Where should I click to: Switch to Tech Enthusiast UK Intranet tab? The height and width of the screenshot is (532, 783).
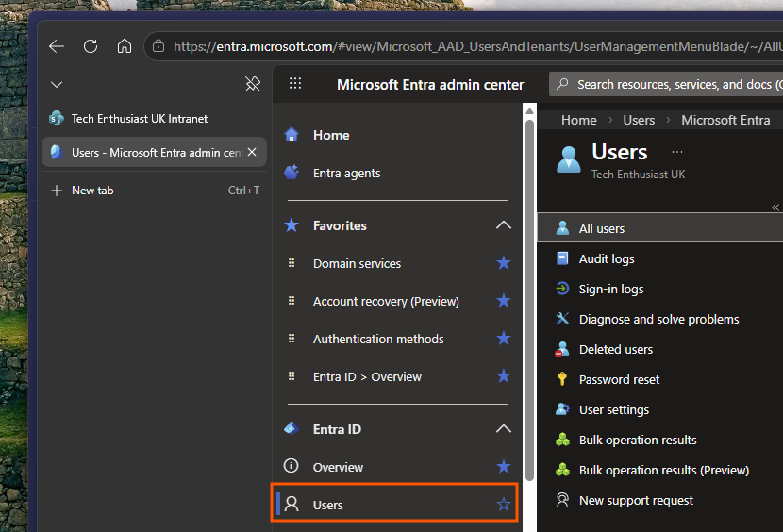154,119
